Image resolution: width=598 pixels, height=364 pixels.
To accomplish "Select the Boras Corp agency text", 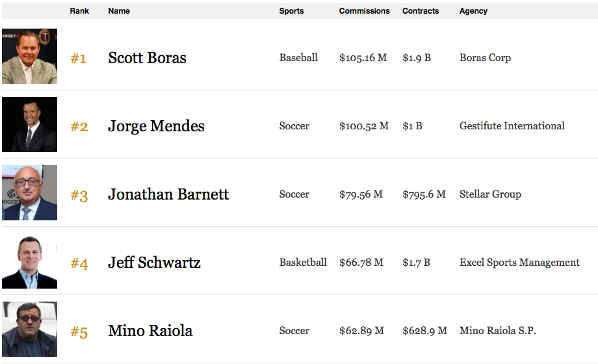I will click(x=485, y=58).
